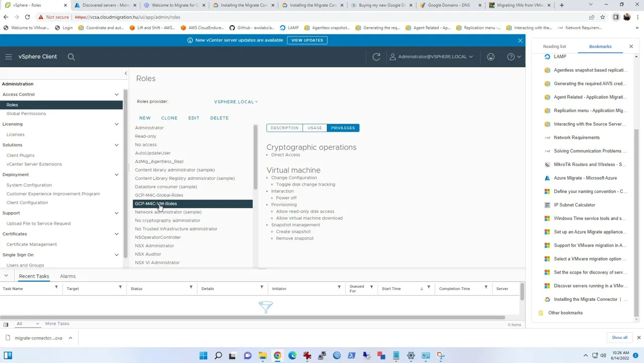Open the feedback smiley icon

tap(491, 57)
